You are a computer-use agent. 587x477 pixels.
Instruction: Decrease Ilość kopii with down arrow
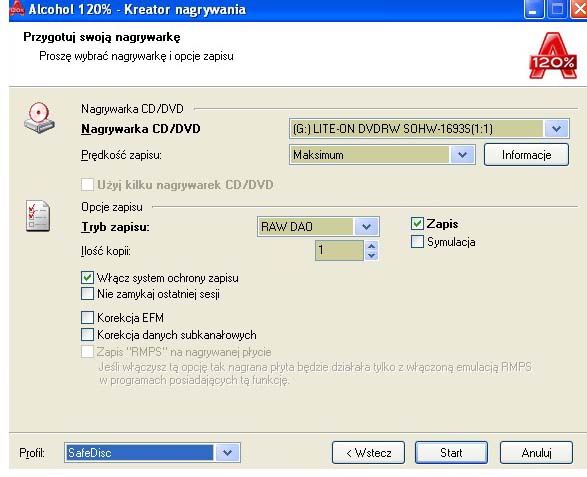pos(371,255)
